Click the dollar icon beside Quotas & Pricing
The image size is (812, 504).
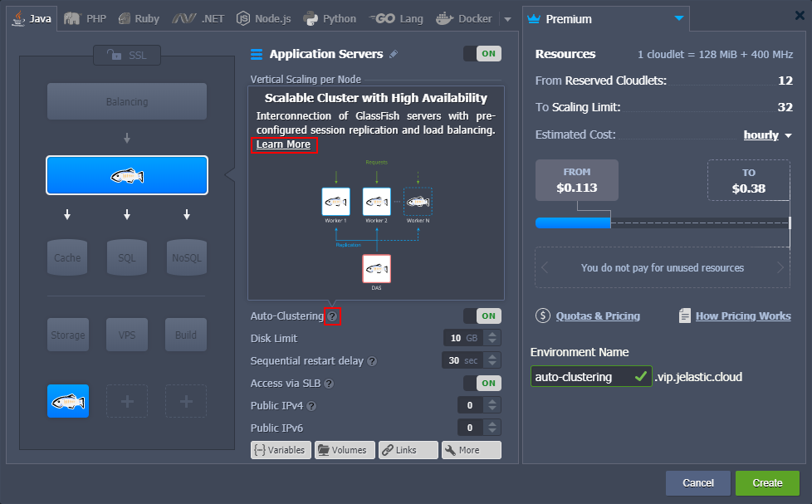(x=543, y=316)
